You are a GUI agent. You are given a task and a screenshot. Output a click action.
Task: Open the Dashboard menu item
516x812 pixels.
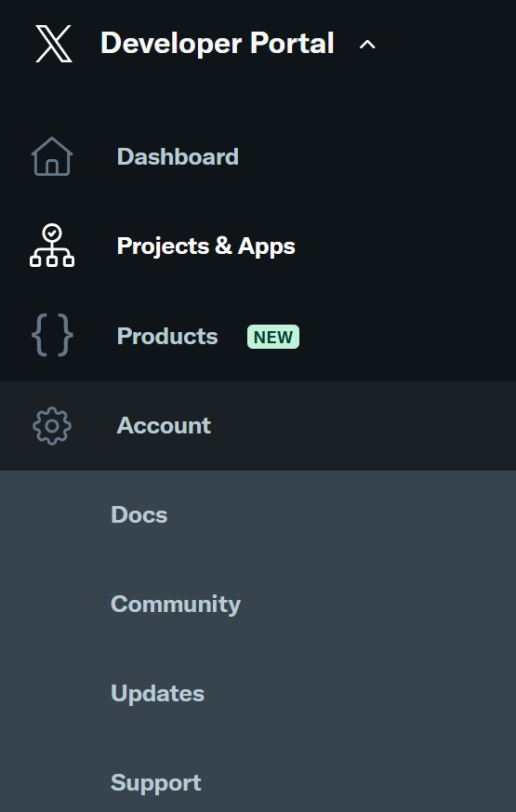pos(178,156)
